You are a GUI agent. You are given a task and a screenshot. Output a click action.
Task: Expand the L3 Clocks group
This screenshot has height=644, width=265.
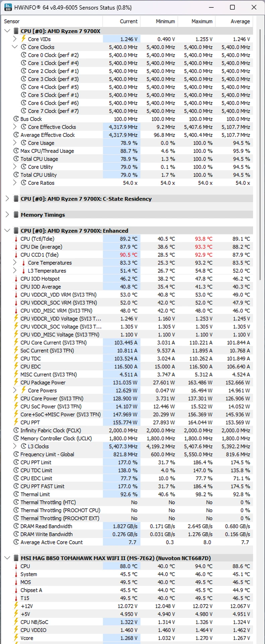(x=14, y=446)
